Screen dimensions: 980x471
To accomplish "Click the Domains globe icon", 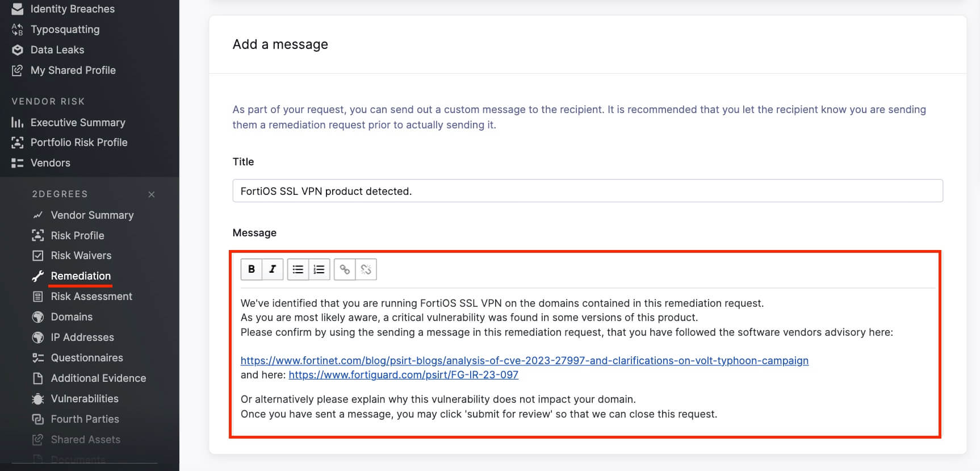I will 38,317.
